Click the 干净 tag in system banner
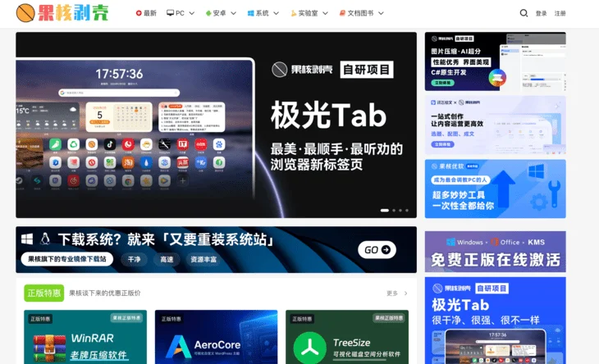Image resolution: width=599 pixels, height=364 pixels. (x=134, y=259)
